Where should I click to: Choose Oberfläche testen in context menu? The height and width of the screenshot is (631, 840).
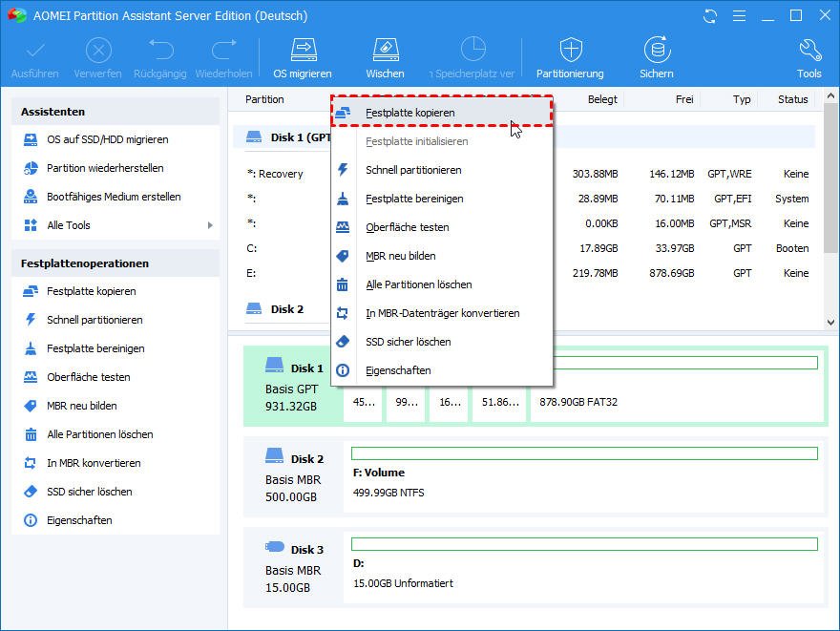coord(442,227)
